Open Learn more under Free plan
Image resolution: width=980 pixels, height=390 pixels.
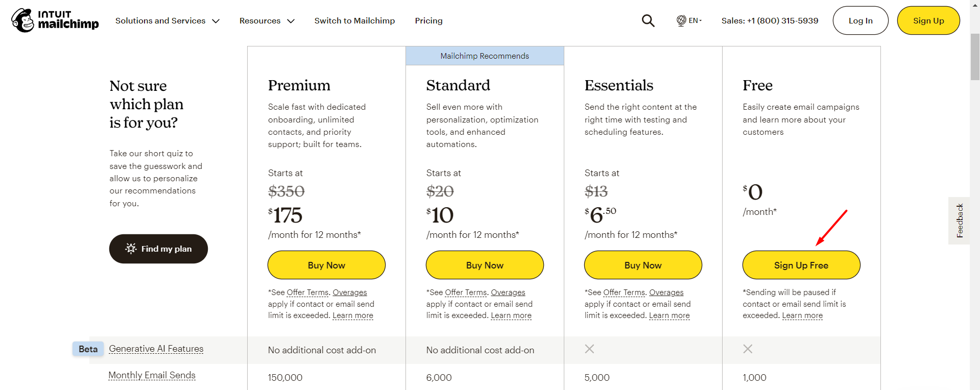(802, 315)
